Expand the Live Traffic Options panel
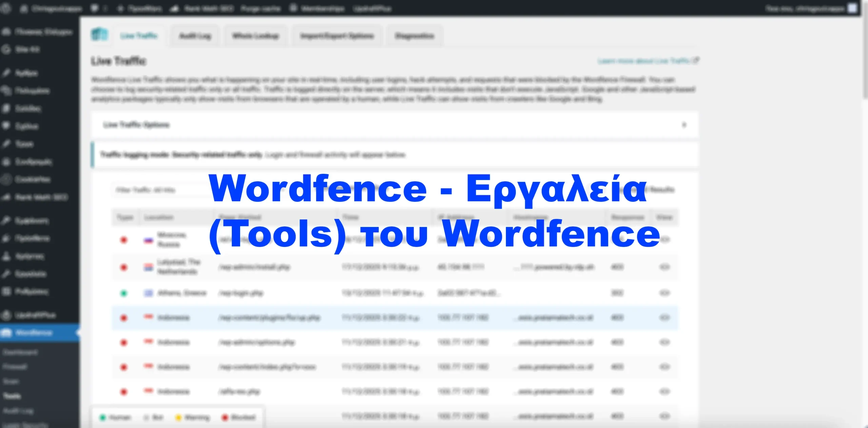868x428 pixels. (x=394, y=125)
